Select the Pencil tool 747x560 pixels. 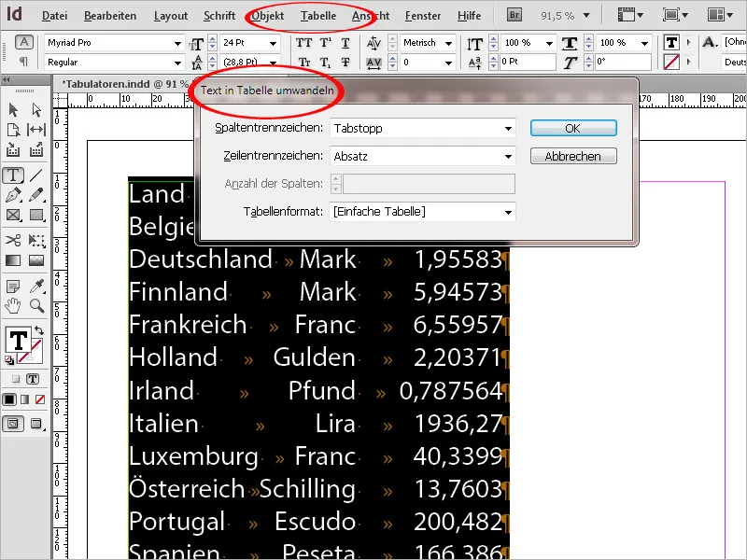pyautogui.click(x=36, y=195)
